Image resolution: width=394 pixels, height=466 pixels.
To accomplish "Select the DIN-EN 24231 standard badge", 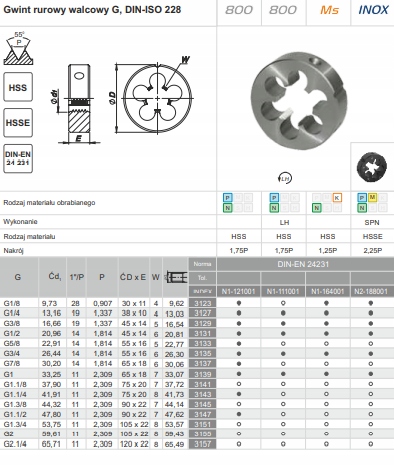I will (18, 158).
